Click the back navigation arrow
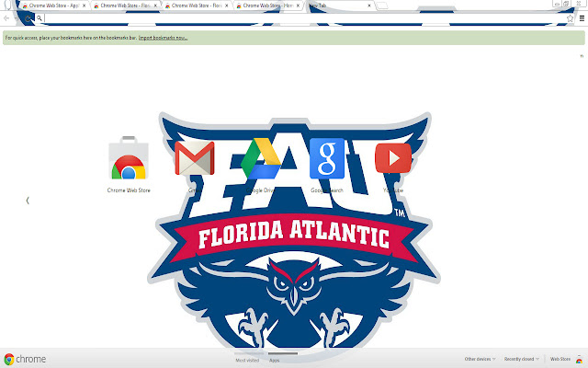 [x=6, y=18]
